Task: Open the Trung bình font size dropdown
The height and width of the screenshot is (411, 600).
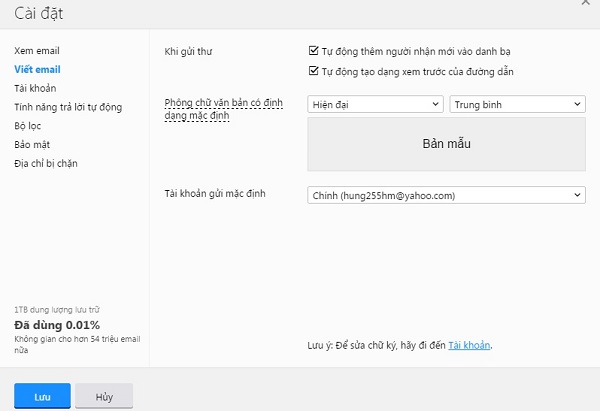Action: coord(517,104)
